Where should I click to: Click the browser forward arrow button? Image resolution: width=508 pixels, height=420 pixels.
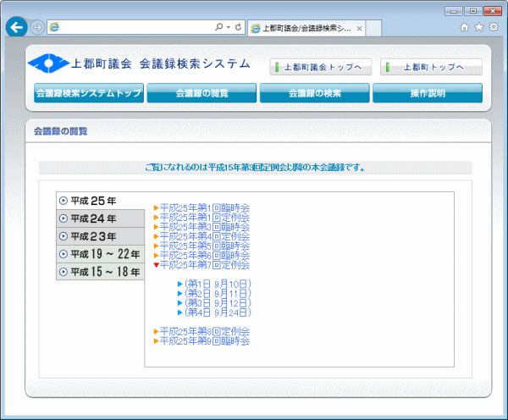tap(37, 27)
